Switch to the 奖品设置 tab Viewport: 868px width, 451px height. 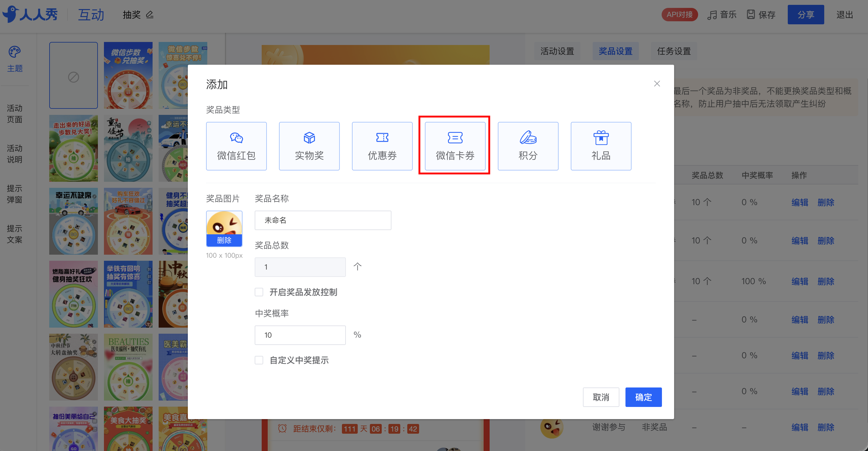(615, 51)
